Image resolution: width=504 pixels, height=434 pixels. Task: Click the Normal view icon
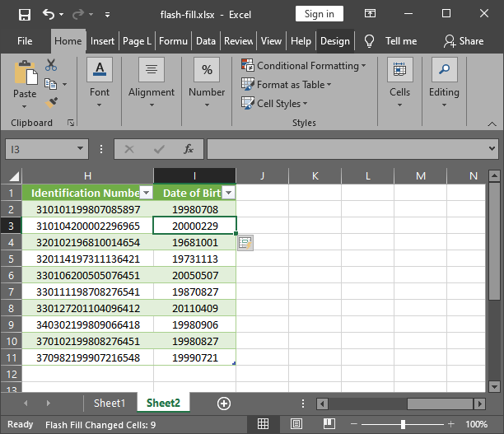pyautogui.click(x=263, y=424)
